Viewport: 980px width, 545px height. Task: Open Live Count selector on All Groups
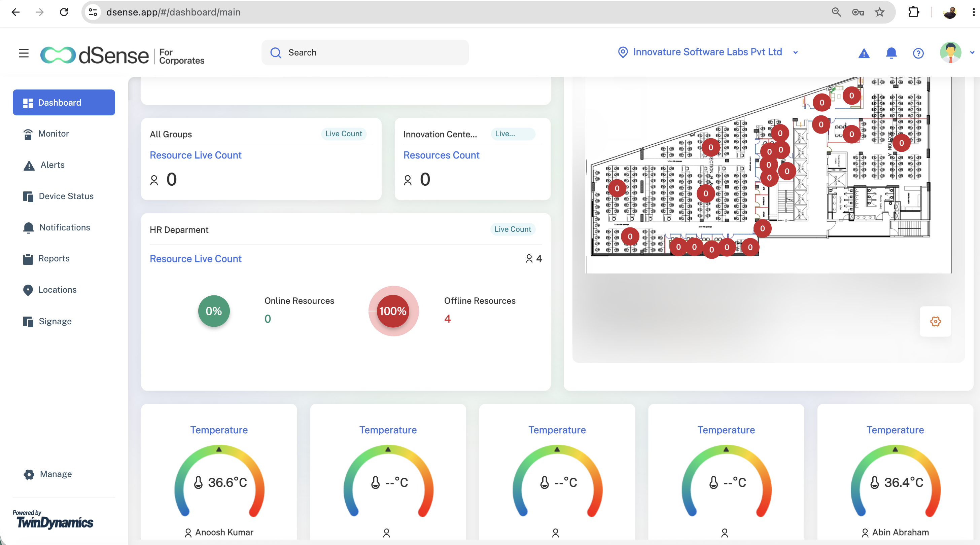(344, 134)
